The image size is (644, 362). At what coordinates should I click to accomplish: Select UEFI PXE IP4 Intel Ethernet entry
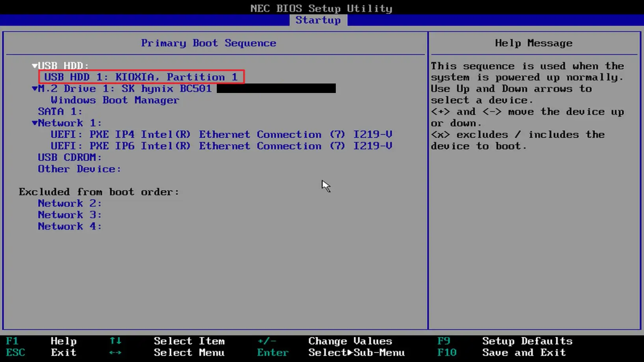coord(221,135)
